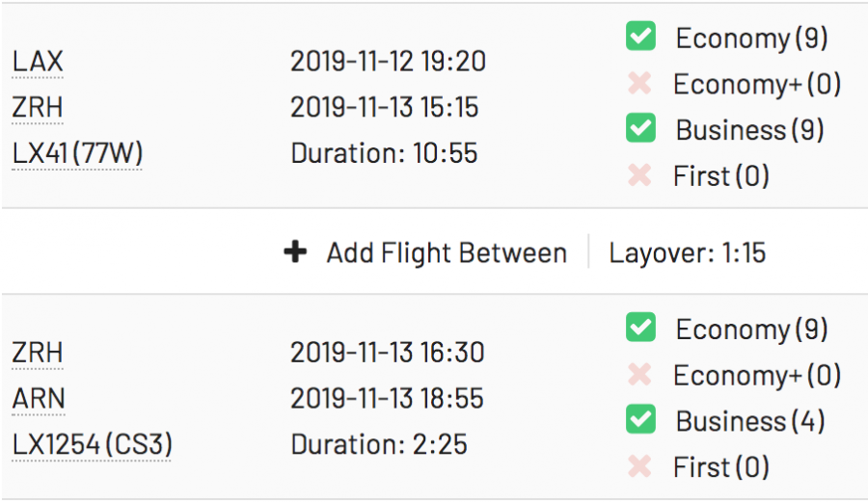Click red X next to LX41 First class
The width and height of the screenshot is (868, 502).
pos(639,176)
